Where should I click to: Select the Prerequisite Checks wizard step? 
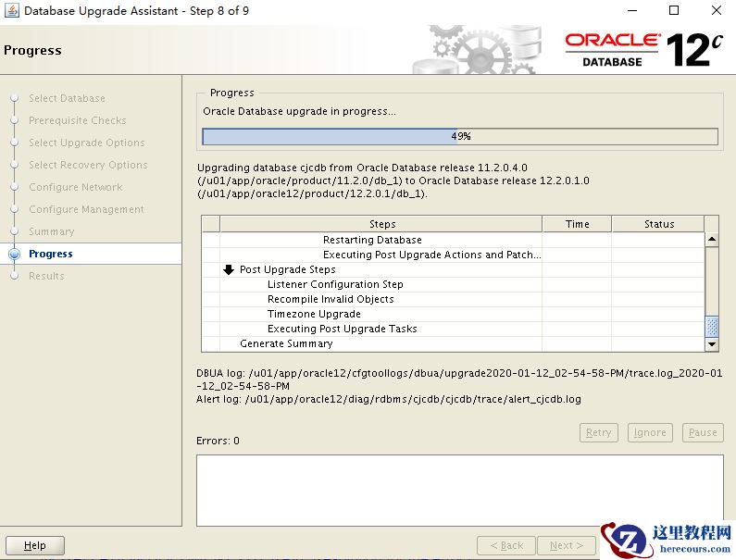pyautogui.click(x=78, y=120)
